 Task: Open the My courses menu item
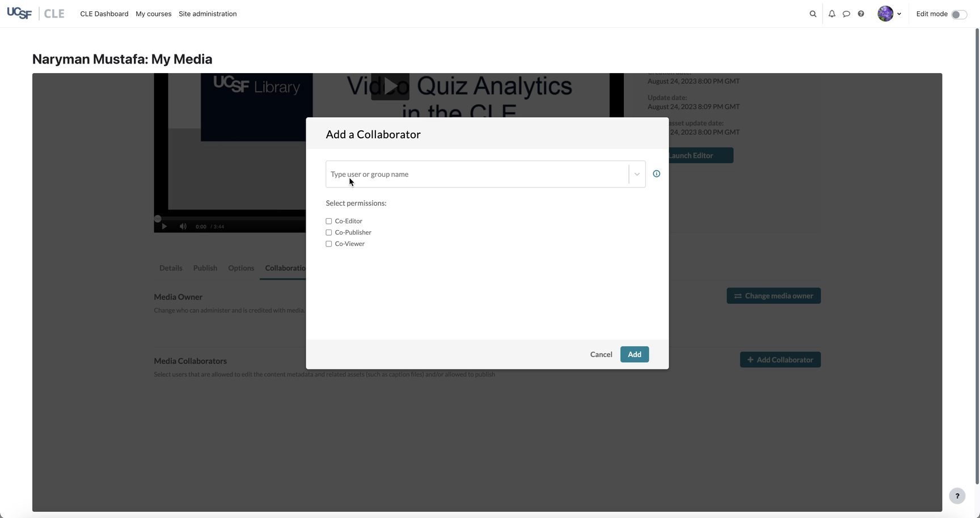153,14
